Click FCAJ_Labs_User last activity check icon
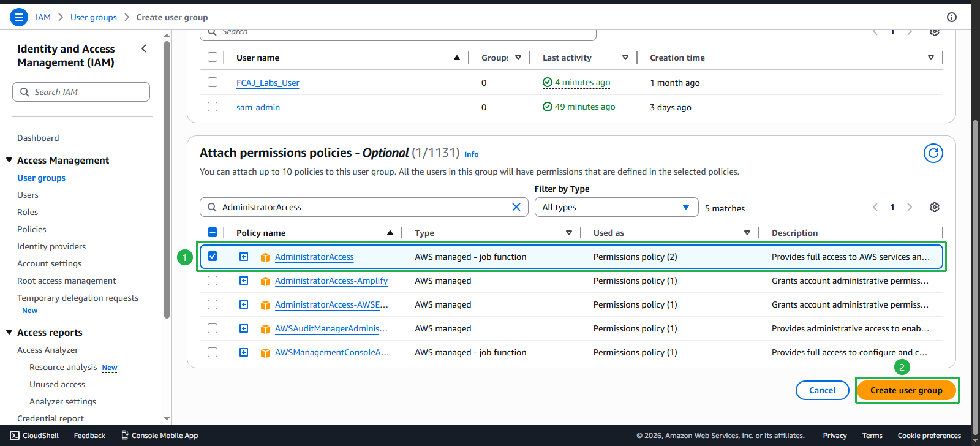 pos(548,82)
